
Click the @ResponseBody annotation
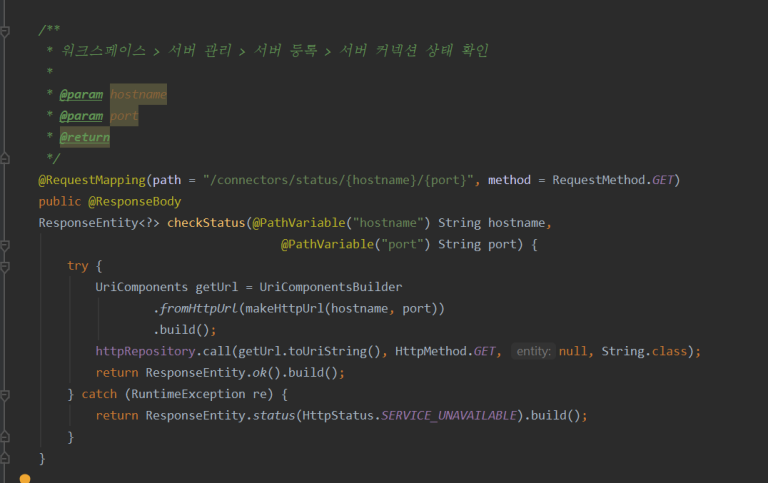point(135,201)
